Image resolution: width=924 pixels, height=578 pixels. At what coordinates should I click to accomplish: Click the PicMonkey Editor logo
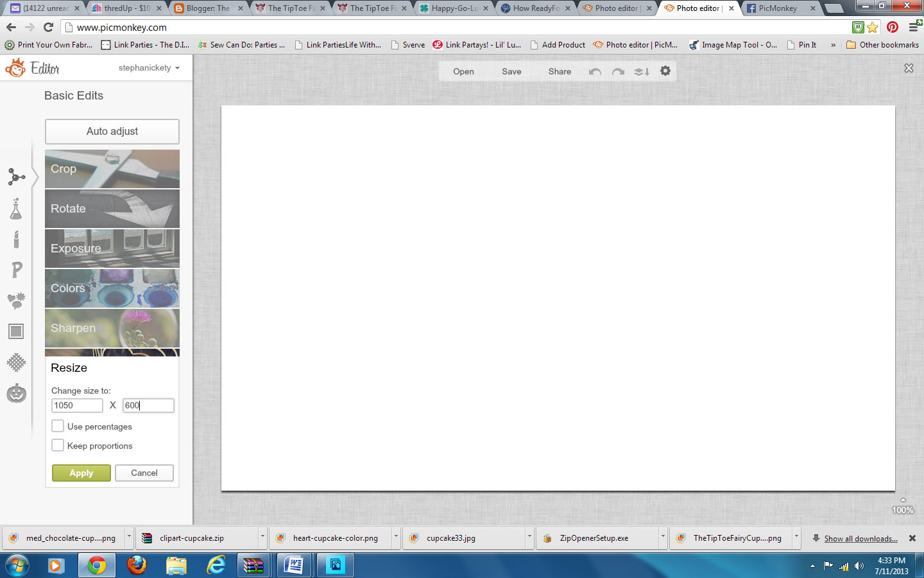[33, 67]
